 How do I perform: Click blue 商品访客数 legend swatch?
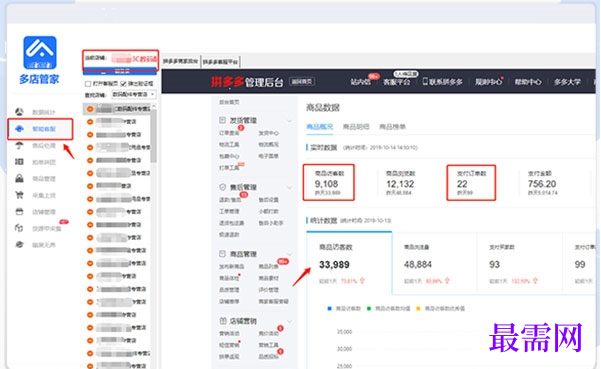click(329, 308)
